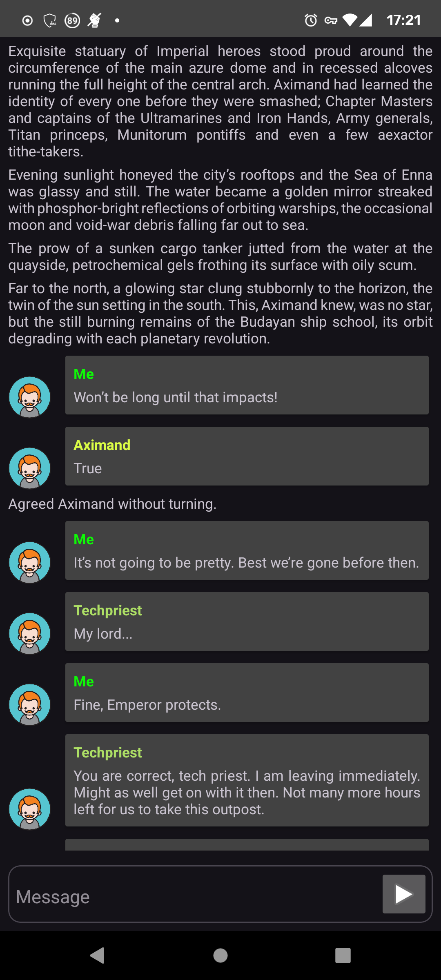
Task: Tap avatar beside Techpriest's 'My lord...' message
Action: coord(30,633)
